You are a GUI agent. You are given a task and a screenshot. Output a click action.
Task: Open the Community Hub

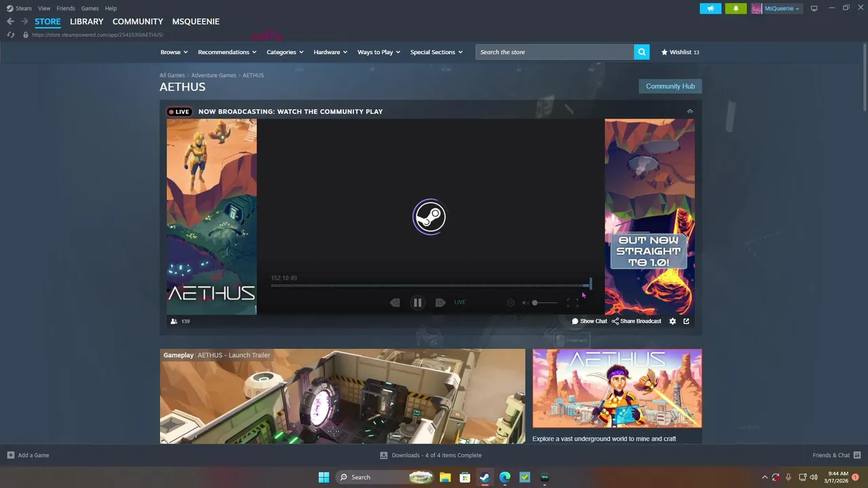pyautogui.click(x=670, y=86)
